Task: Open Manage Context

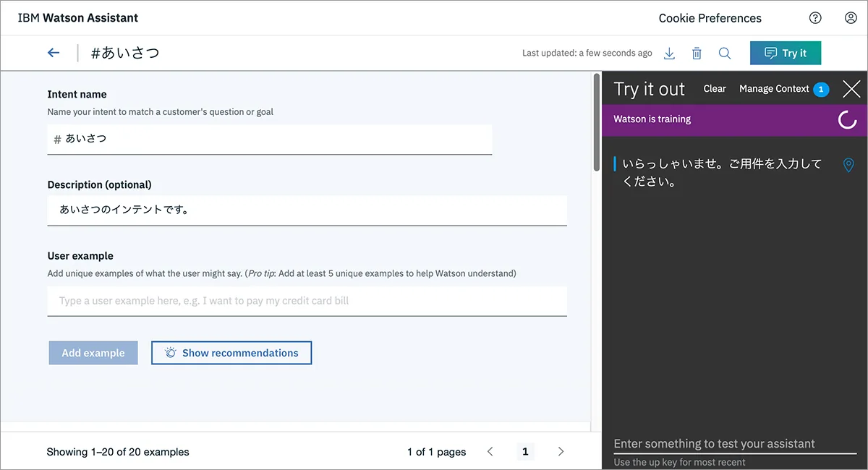Action: pyautogui.click(x=774, y=88)
